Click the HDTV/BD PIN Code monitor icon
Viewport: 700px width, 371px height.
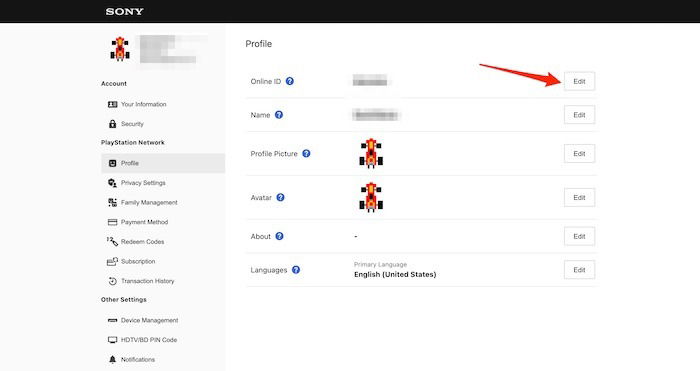tap(112, 340)
